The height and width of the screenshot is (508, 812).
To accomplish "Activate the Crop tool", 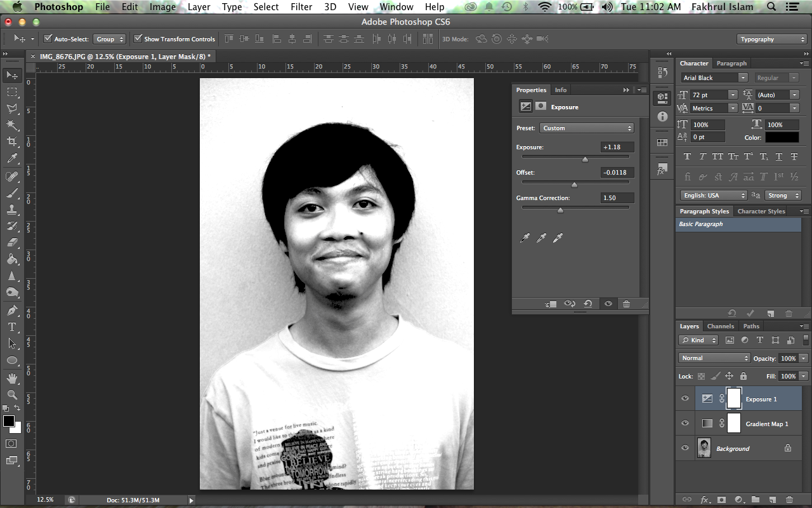I will (x=12, y=142).
